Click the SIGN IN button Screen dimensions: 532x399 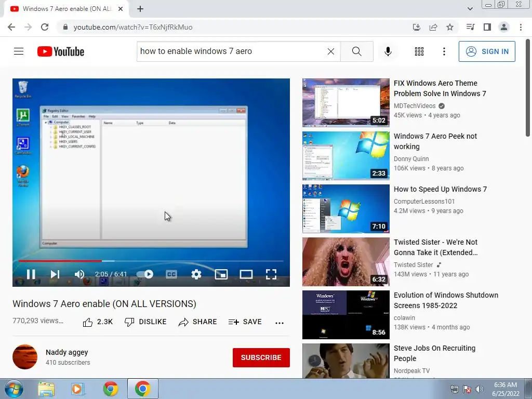[487, 51]
